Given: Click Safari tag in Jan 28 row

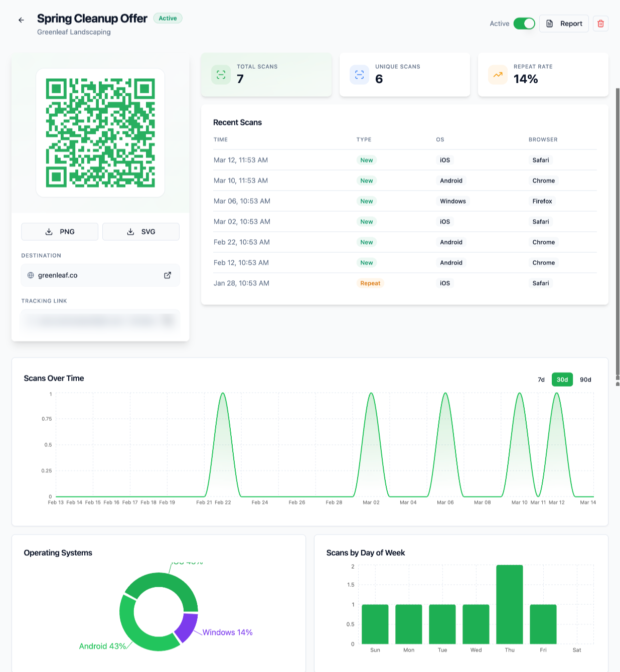Looking at the screenshot, I should pos(541,283).
